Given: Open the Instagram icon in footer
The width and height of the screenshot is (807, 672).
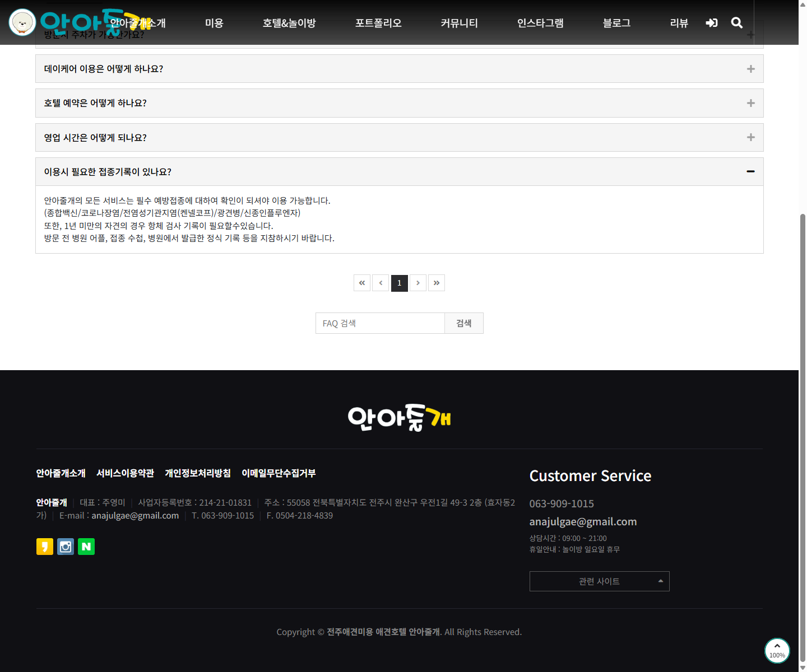Looking at the screenshot, I should (66, 547).
